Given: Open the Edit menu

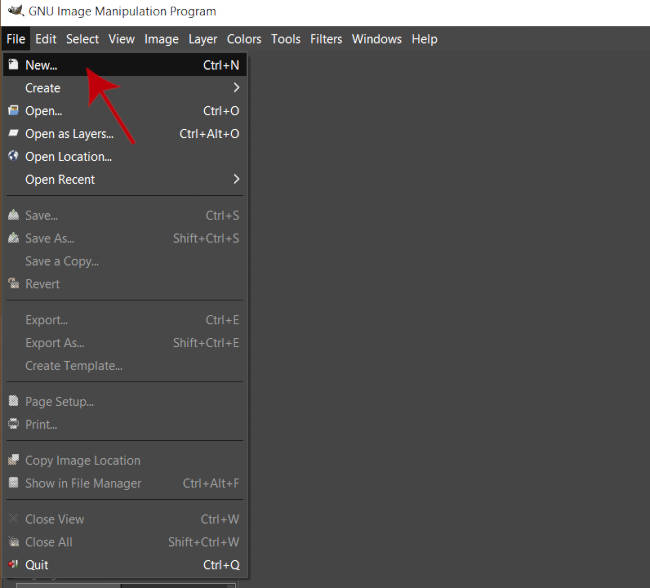Looking at the screenshot, I should (x=46, y=39).
